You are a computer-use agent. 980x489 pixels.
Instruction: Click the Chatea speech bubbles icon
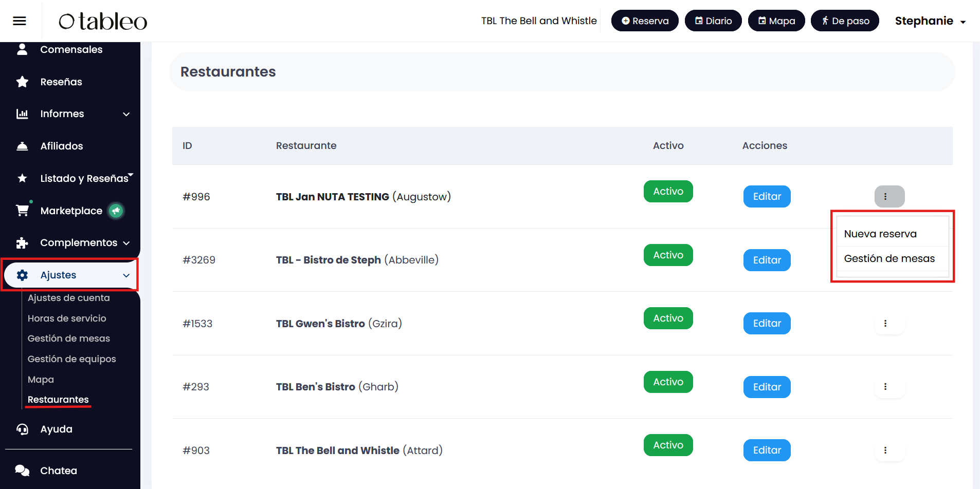tap(22, 471)
